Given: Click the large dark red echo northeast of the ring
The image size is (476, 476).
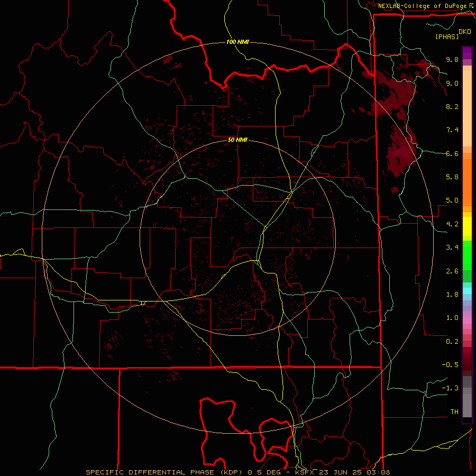Looking at the screenshot, I should click(395, 94).
